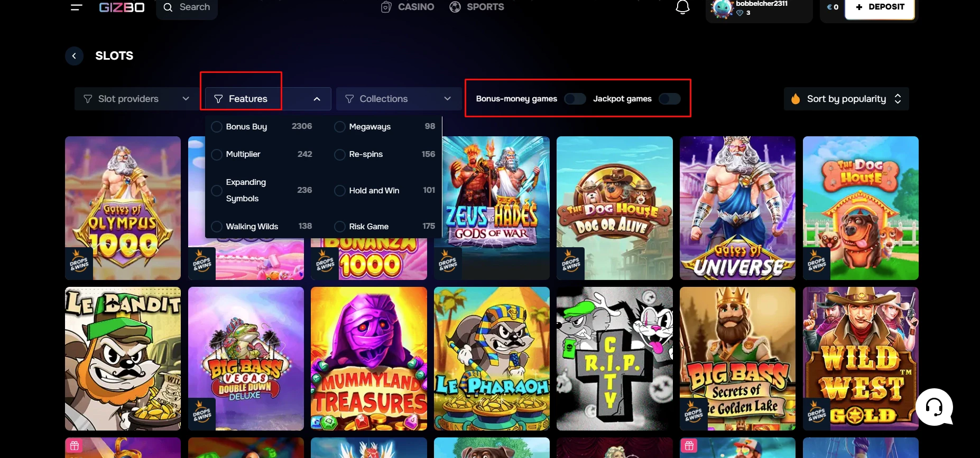This screenshot has width=980, height=458.
Task: Click the Bonus Buy count 2306
Action: click(x=302, y=126)
